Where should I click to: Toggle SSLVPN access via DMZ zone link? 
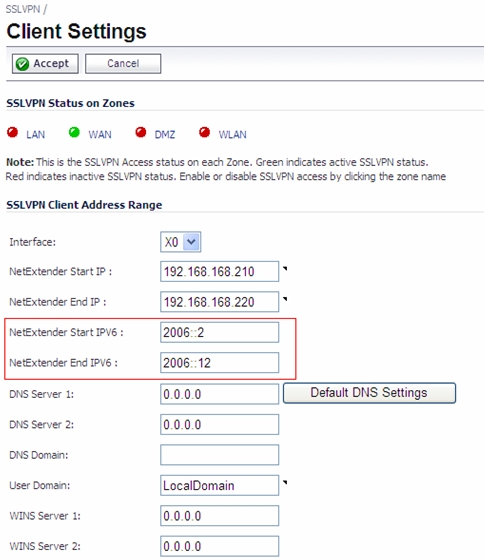(165, 135)
